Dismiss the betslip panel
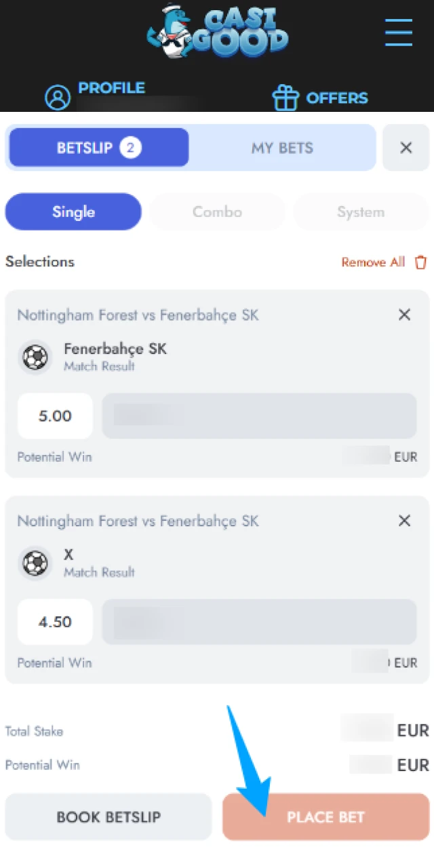This screenshot has height=868, width=434. (406, 147)
